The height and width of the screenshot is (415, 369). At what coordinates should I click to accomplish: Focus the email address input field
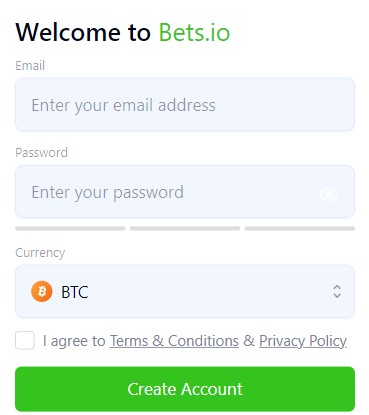(x=185, y=104)
